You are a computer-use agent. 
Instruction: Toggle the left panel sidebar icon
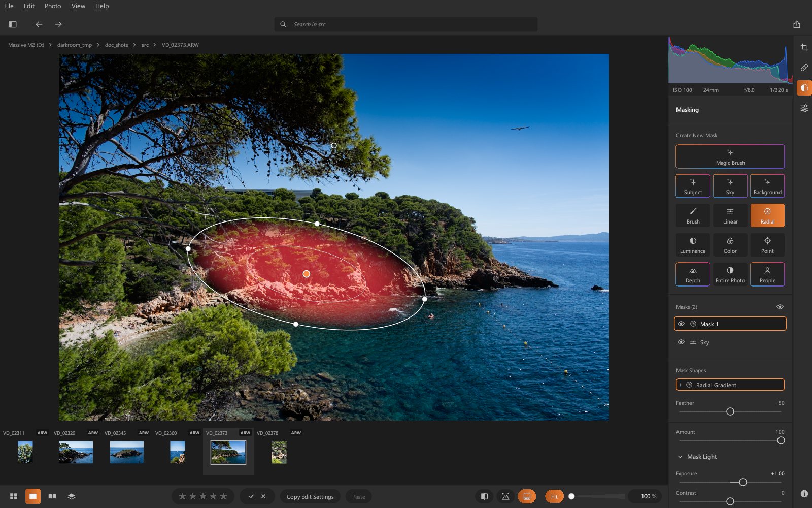(x=13, y=24)
